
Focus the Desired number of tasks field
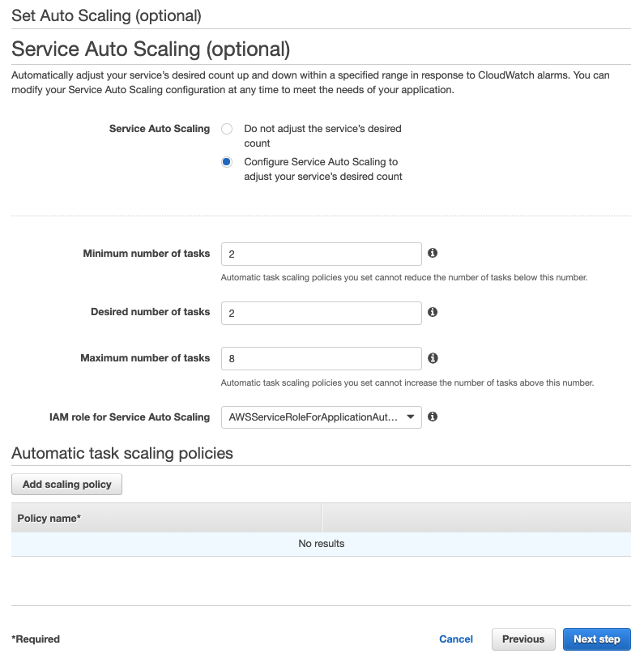click(x=322, y=313)
